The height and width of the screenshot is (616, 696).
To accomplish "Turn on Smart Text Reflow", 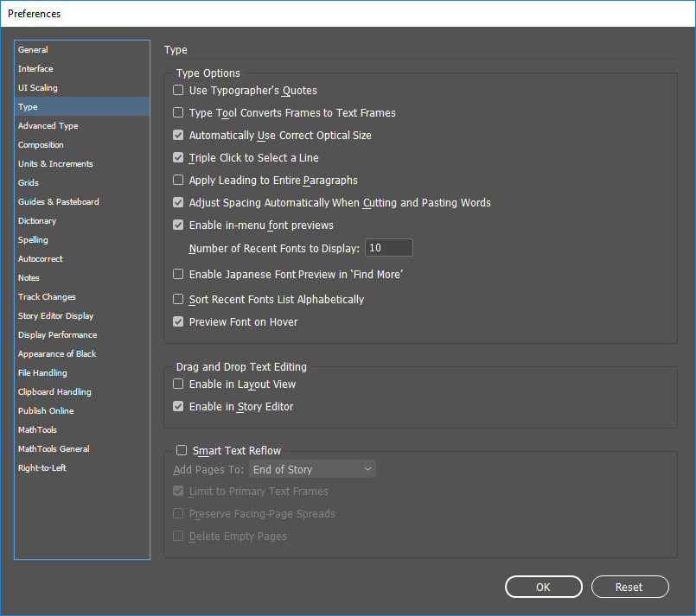I will pyautogui.click(x=182, y=450).
